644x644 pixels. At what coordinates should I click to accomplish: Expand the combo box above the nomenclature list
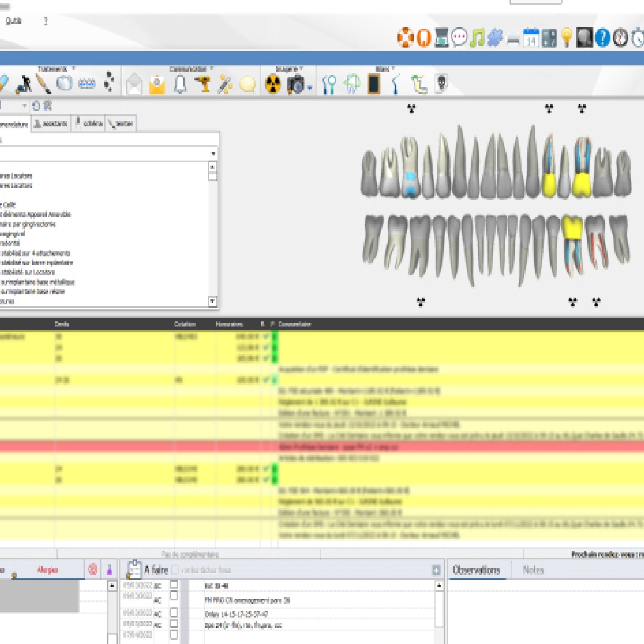tap(213, 154)
